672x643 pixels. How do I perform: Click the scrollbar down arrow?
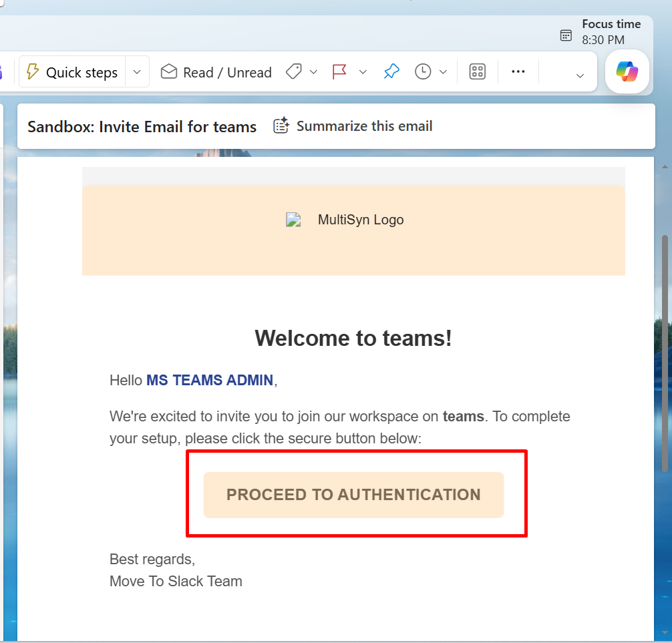coord(665,632)
